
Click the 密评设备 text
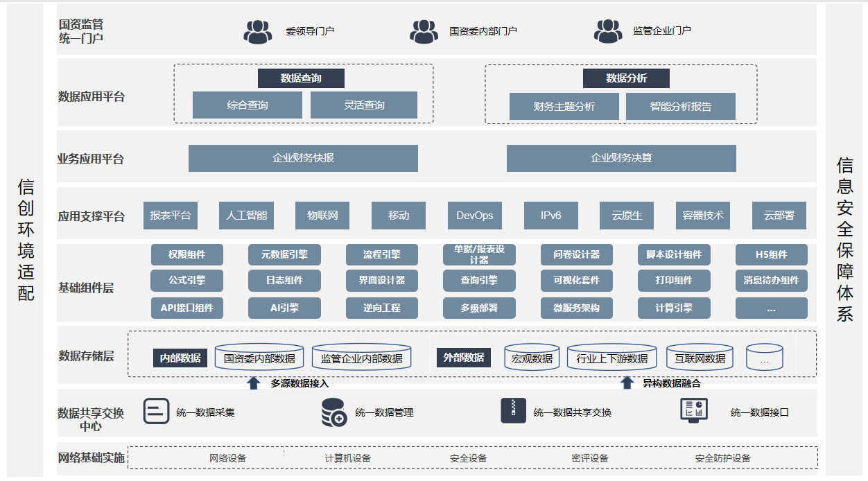pos(590,458)
